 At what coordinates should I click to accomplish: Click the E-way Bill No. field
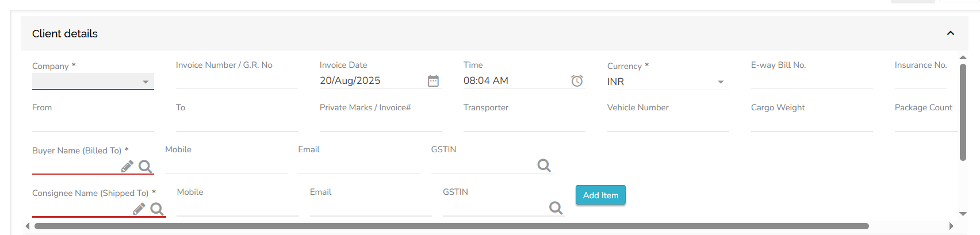(x=812, y=80)
